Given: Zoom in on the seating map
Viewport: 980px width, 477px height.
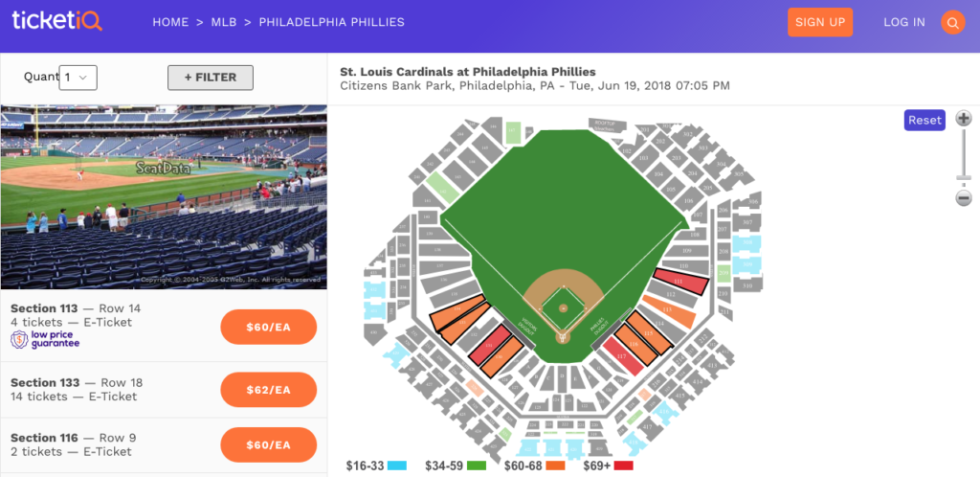Looking at the screenshot, I should tap(964, 120).
